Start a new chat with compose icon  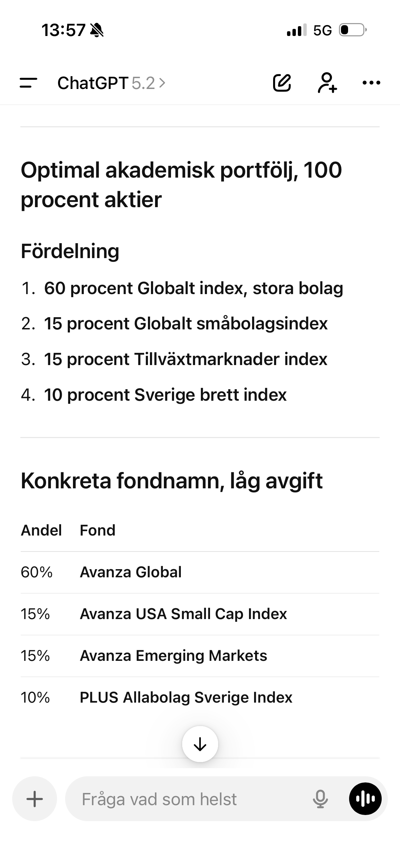click(282, 83)
